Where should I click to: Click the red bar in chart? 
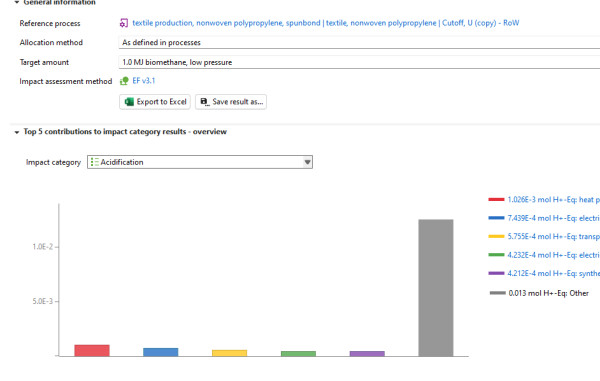(92, 350)
